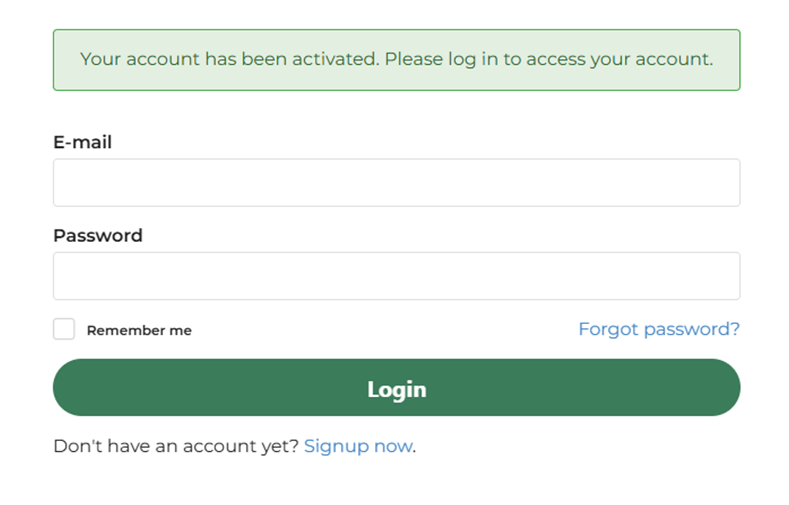The image size is (789, 505).
Task: Go to registration via Signup now
Action: (x=358, y=446)
